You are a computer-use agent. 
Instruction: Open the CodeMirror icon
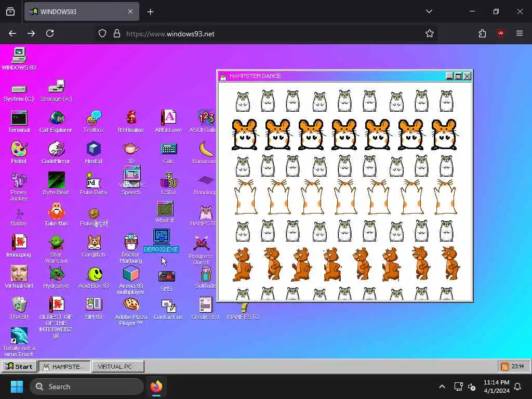[x=56, y=153]
